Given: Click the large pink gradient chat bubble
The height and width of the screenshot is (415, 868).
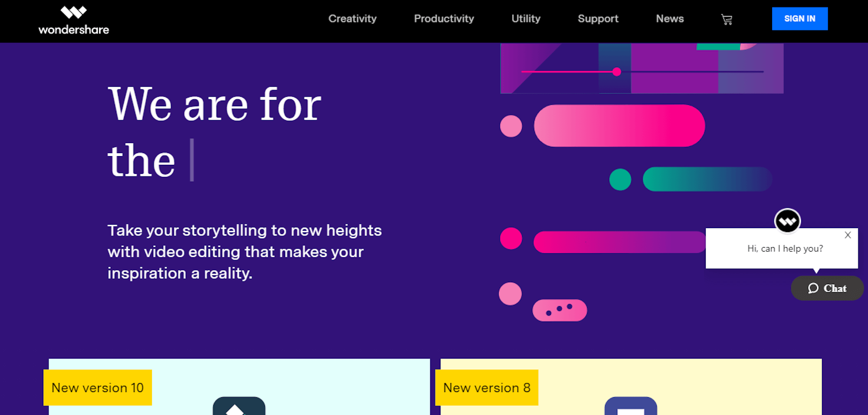Looking at the screenshot, I should (x=619, y=126).
